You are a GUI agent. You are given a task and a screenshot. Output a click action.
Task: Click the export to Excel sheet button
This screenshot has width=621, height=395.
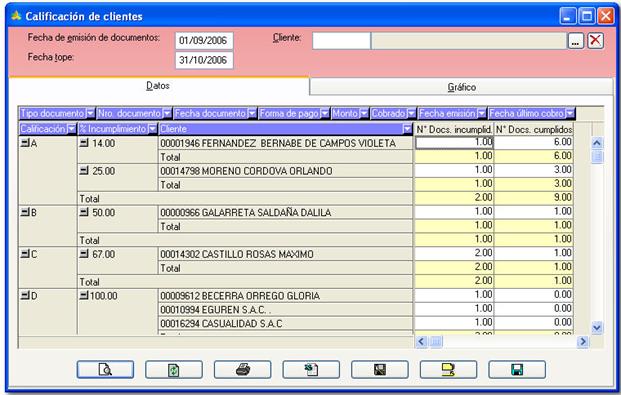311,370
